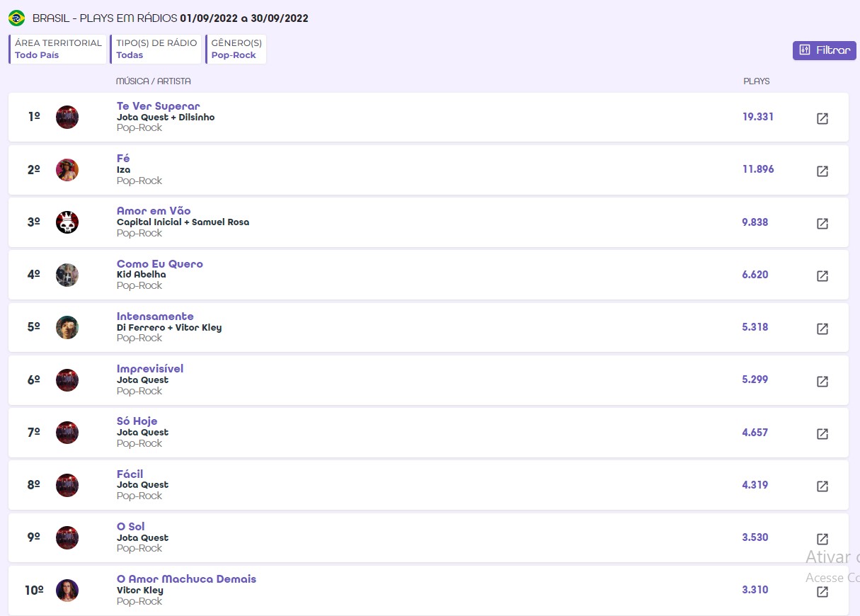Screen dimensions: 860x616
Task: Click Jota Quest avatar beside Só Hoje
Action: (x=67, y=433)
